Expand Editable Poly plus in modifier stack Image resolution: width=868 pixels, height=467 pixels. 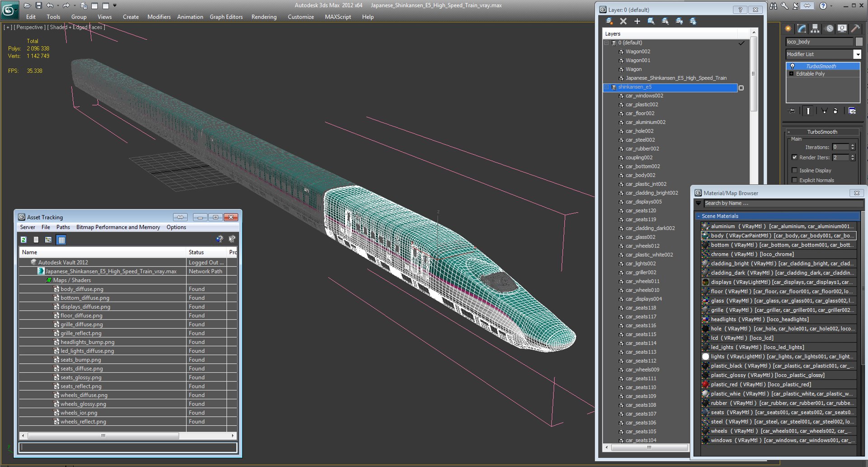[x=791, y=74]
